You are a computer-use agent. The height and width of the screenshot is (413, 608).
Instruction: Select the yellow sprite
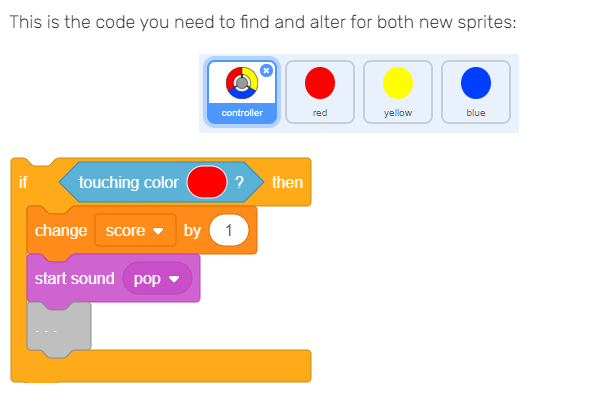tap(398, 92)
